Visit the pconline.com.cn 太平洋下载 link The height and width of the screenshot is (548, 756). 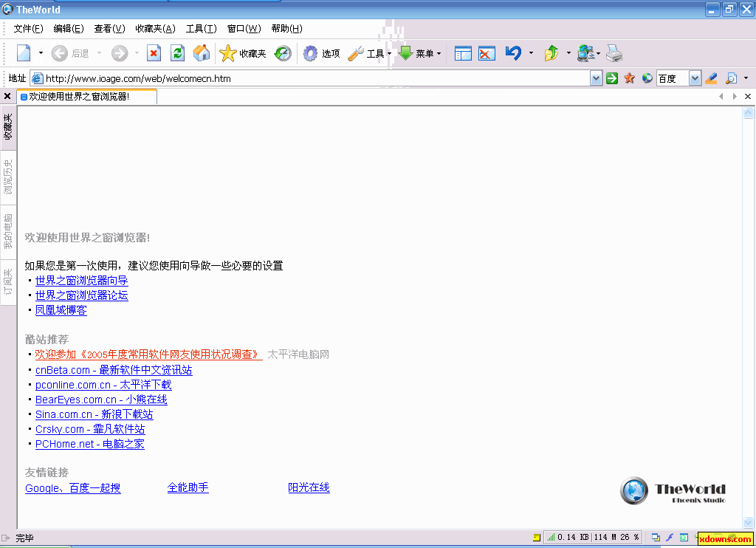point(103,385)
